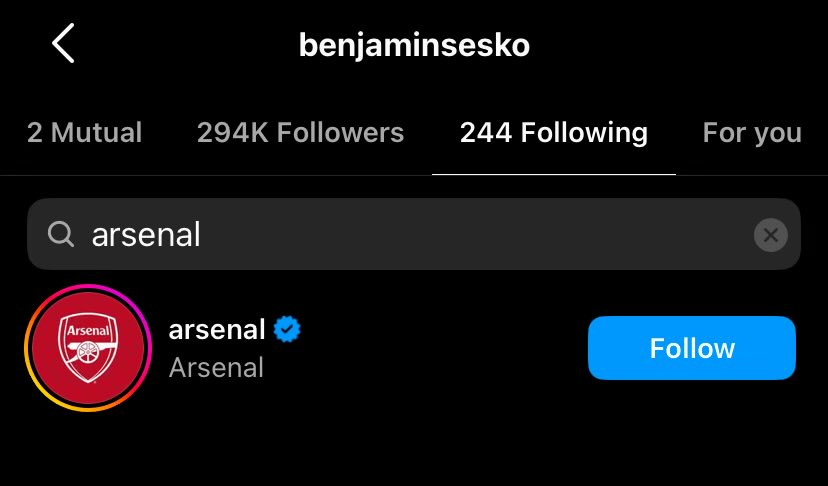
Task: Go back using the left arrow
Action: [63, 43]
